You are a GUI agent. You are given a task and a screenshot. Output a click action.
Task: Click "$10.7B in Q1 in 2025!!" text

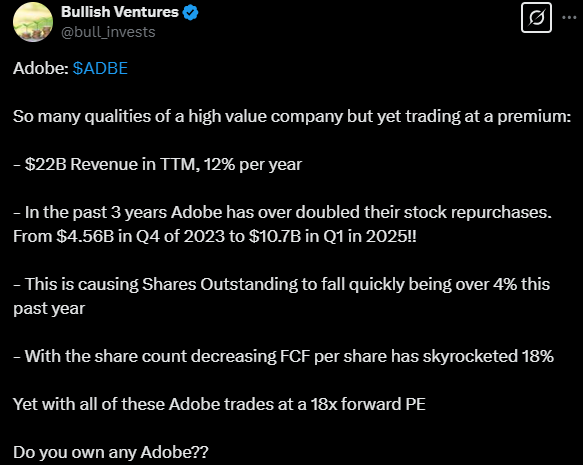(332, 236)
